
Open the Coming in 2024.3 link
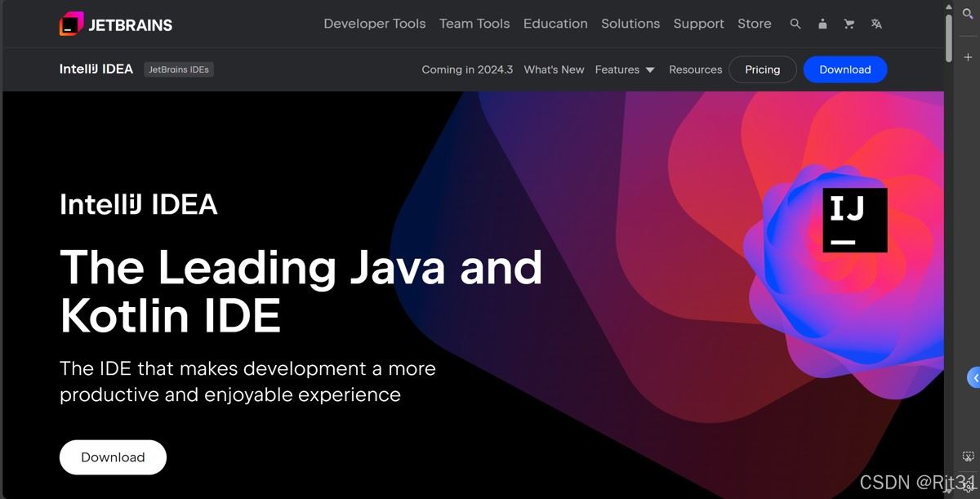click(x=467, y=69)
